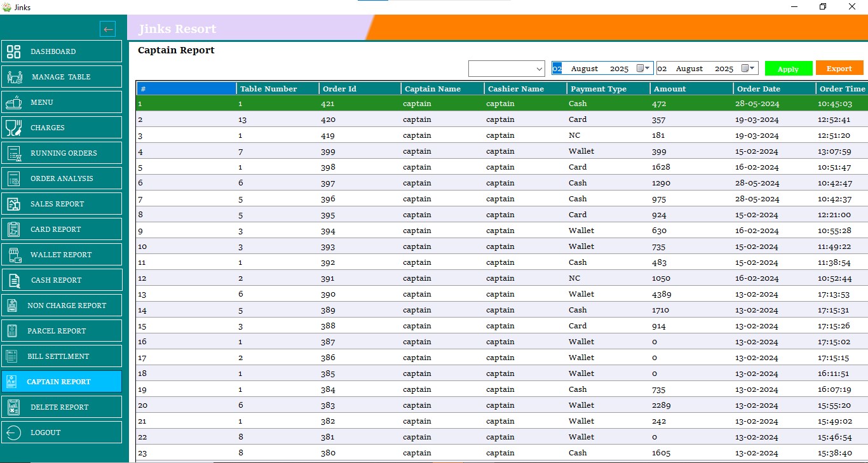Click the Logout arrow icon

13,433
